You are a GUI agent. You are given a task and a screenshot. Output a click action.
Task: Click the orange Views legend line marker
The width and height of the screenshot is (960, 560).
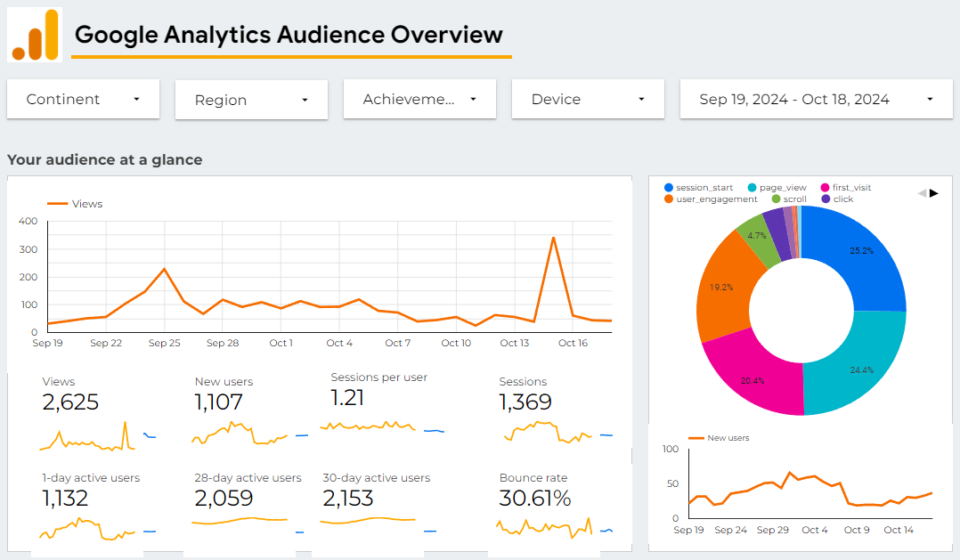click(x=58, y=204)
